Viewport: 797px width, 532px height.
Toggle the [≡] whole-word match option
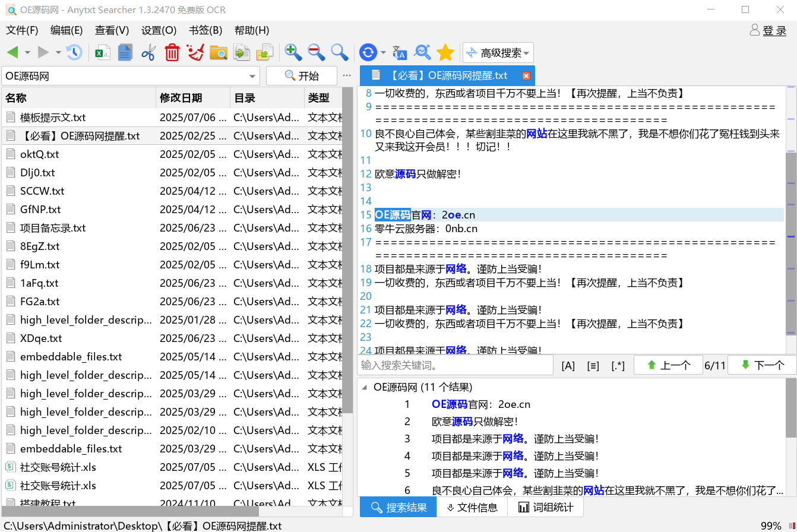(x=593, y=366)
